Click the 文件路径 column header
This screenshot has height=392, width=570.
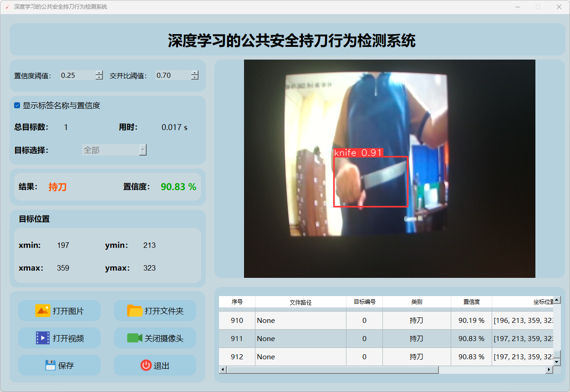click(x=300, y=302)
